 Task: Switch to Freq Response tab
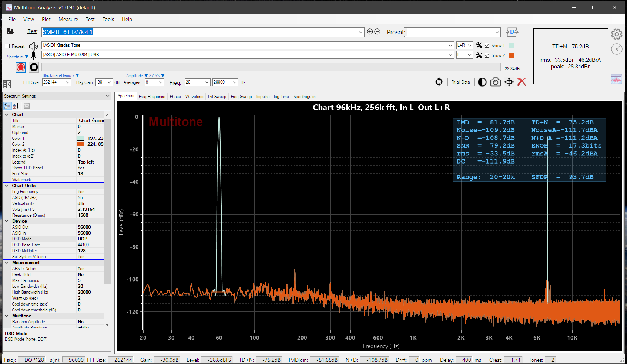click(x=152, y=97)
